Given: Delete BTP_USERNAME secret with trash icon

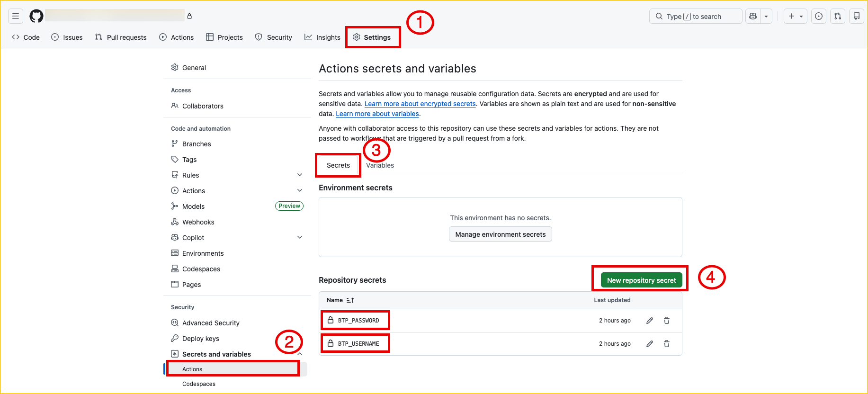Looking at the screenshot, I should 667,344.
